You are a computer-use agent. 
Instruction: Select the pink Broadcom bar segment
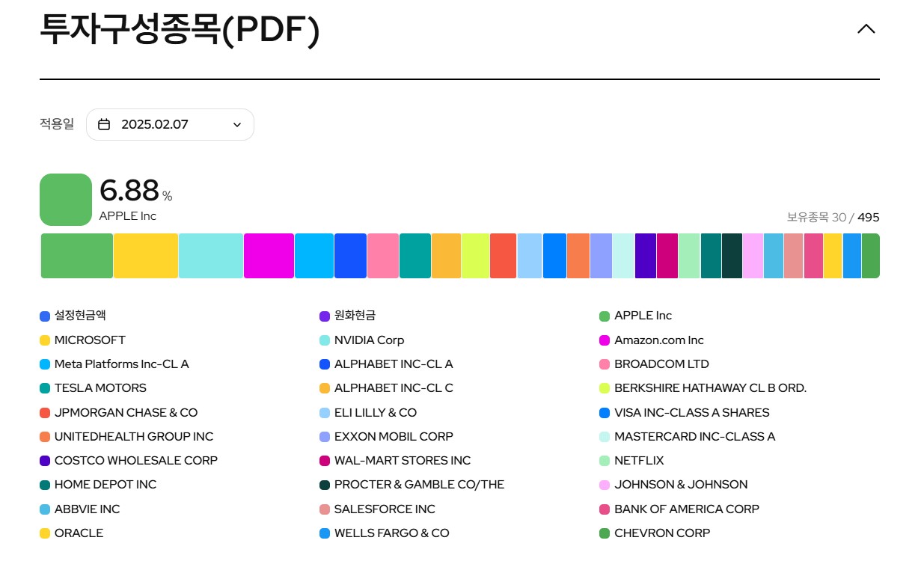point(383,256)
